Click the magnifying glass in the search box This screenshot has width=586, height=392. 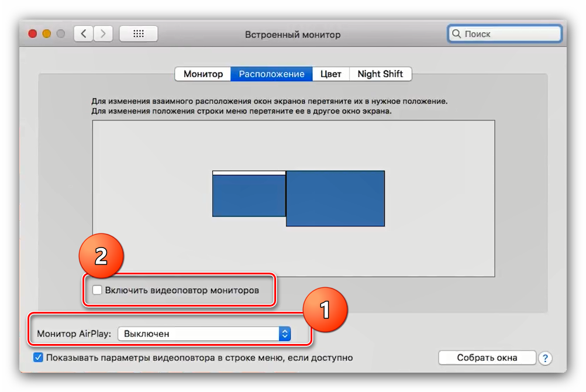pos(456,34)
